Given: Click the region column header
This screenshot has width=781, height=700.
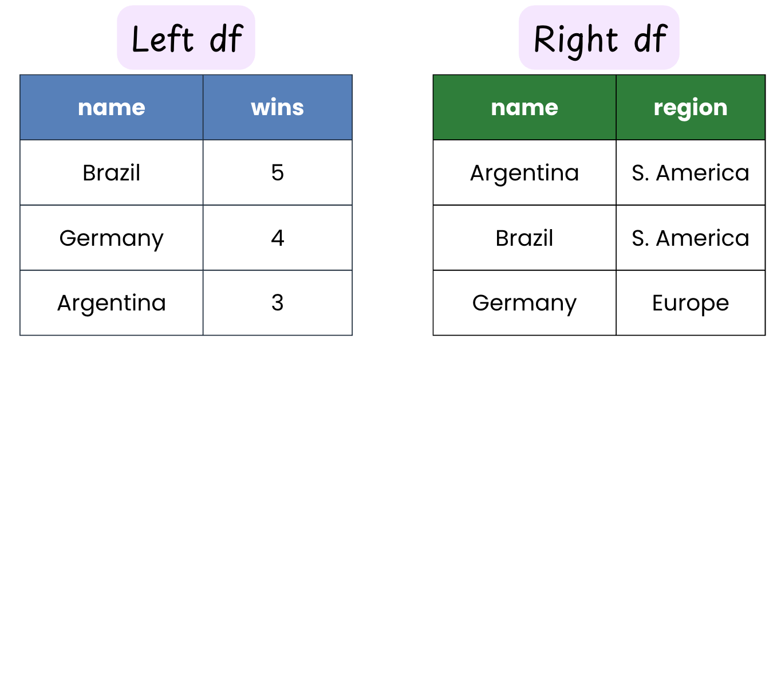Looking at the screenshot, I should [691, 108].
